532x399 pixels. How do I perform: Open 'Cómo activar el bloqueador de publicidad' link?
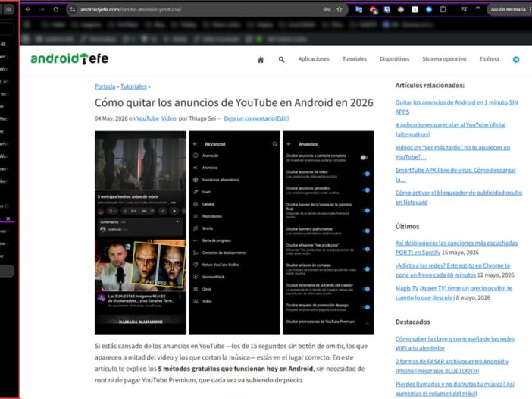click(458, 197)
